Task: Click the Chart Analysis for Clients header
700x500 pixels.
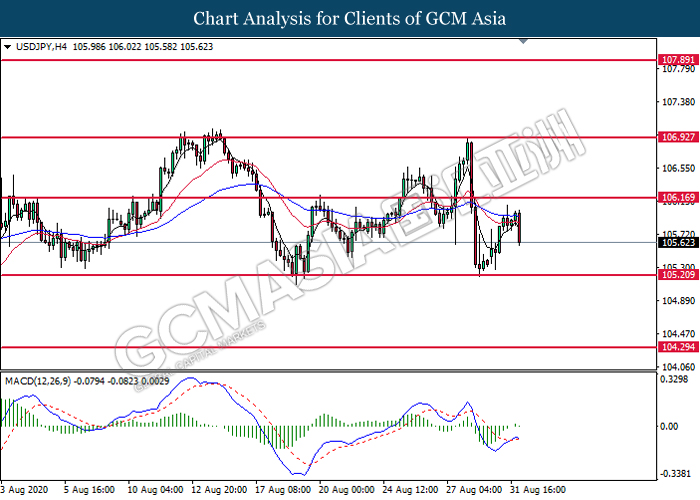Action: pyautogui.click(x=350, y=19)
